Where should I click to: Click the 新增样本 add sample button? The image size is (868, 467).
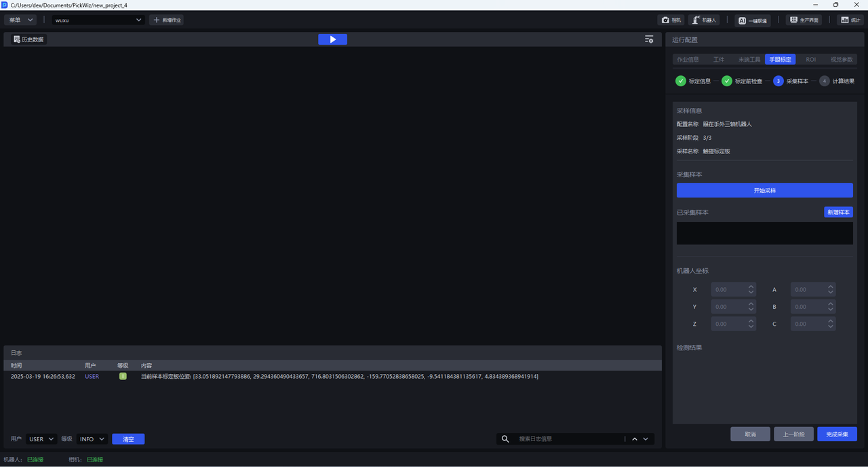[838, 212]
